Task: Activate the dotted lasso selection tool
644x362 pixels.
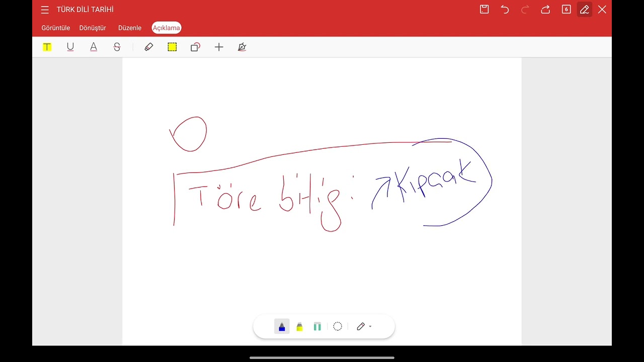Action: tap(338, 327)
